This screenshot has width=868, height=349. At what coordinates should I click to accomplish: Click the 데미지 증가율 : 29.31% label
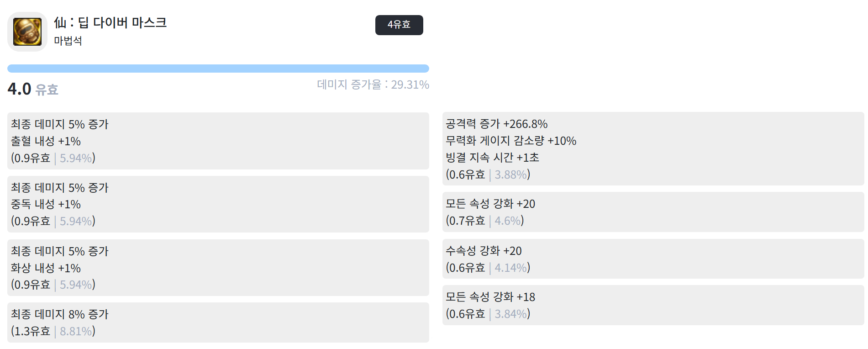coord(373,85)
